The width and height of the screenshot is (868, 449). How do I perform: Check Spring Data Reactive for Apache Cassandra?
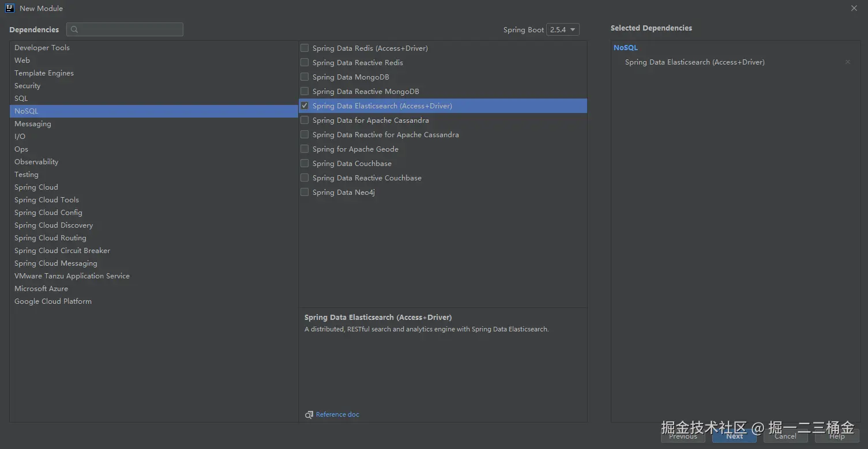click(305, 134)
